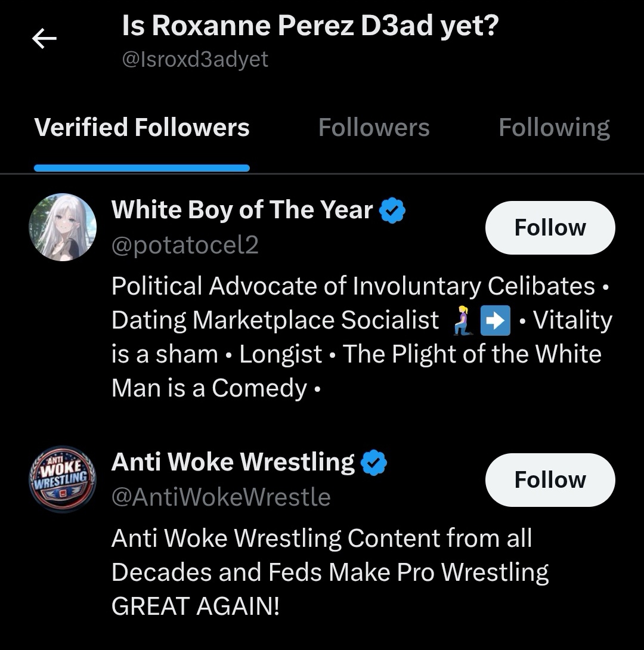Click the 'GREAT AGAIN!' bio description

(x=195, y=606)
